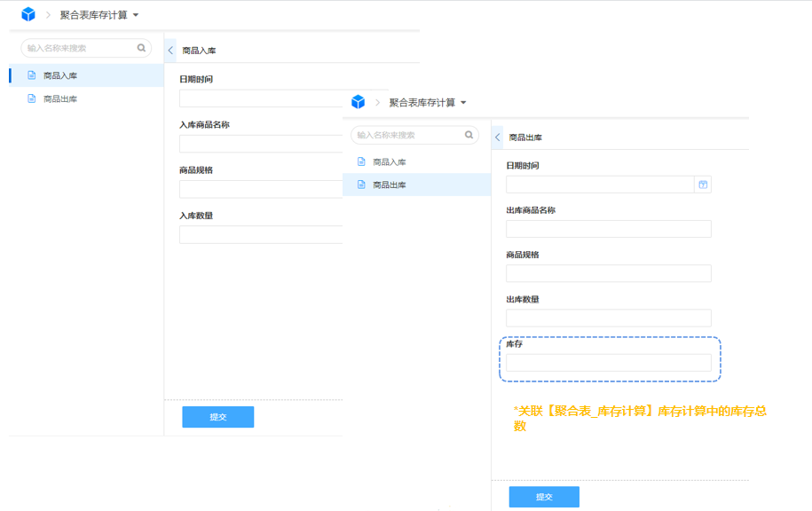
Task: Click the 出库数量 input field
Action: tap(608, 318)
